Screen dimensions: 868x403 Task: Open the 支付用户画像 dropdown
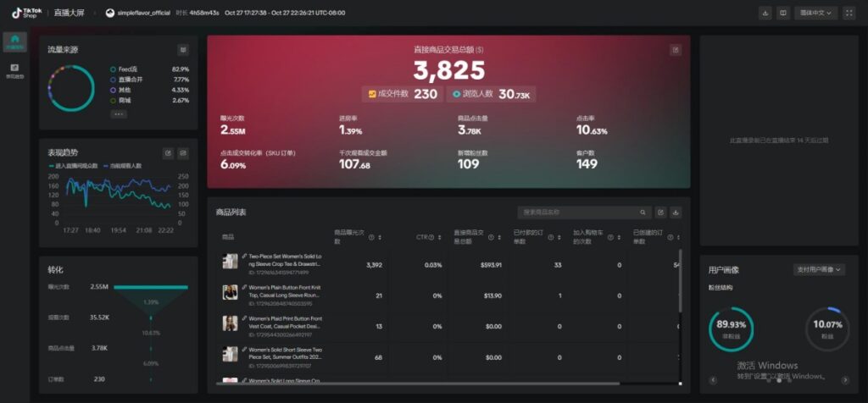[819, 270]
